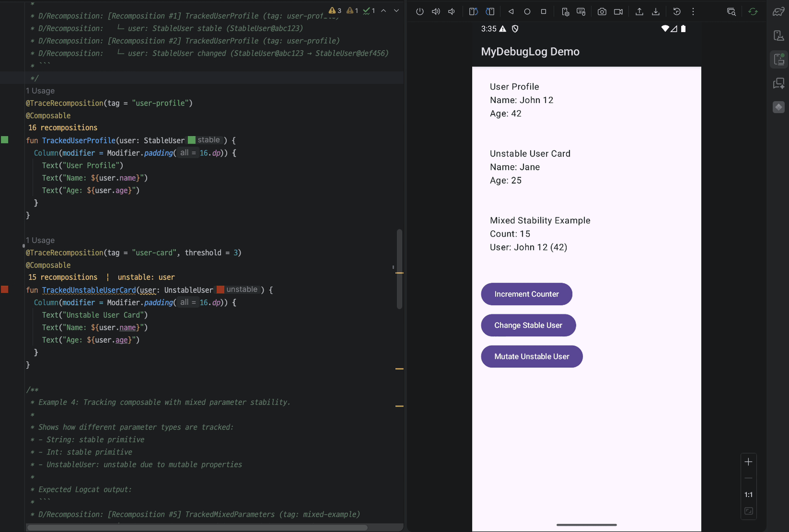Click 'threshold = 3' parameter in annotation
Image resolution: width=789 pixels, height=532 pixels.
(x=211, y=252)
